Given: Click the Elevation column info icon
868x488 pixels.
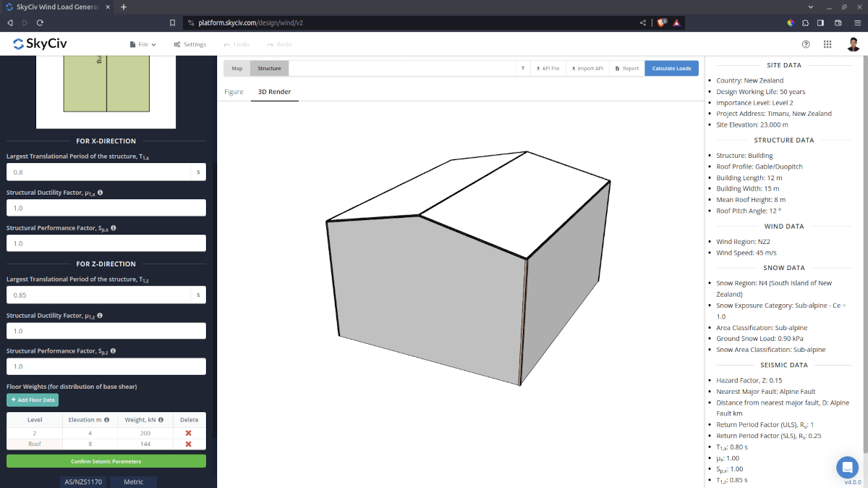Looking at the screenshot, I should pyautogui.click(x=106, y=419).
